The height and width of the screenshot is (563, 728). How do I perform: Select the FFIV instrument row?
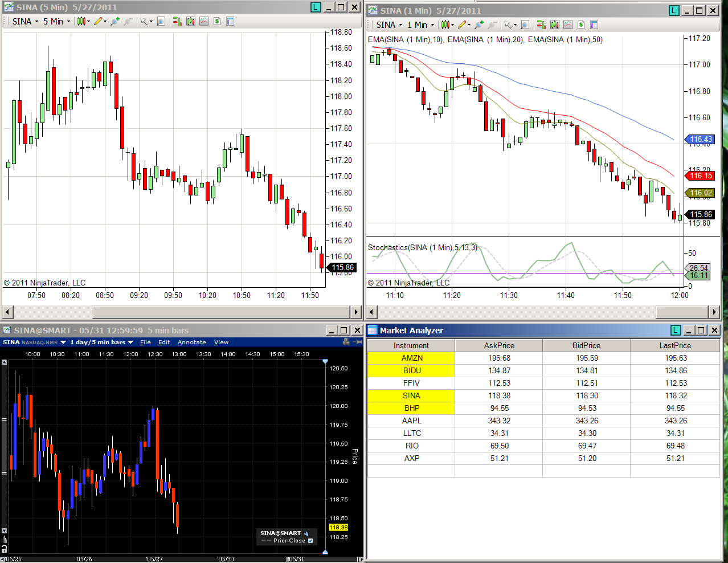(544, 383)
